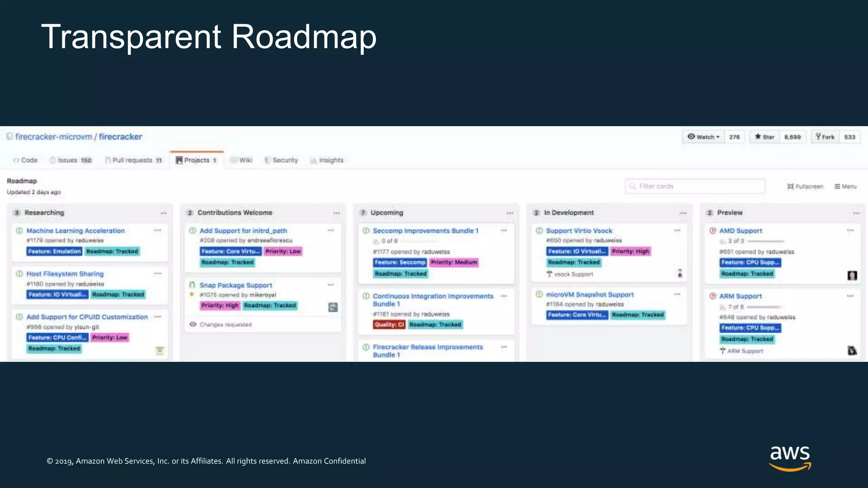Image resolution: width=868 pixels, height=488 pixels.
Task: Click the Priority: Low label on CPUID card
Action: [x=110, y=338]
